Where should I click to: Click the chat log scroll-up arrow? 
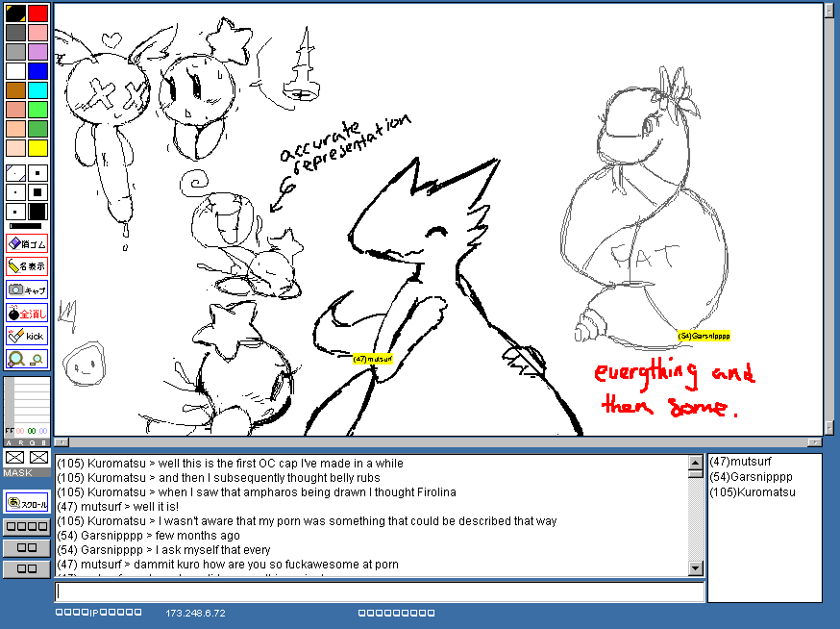coord(696,463)
